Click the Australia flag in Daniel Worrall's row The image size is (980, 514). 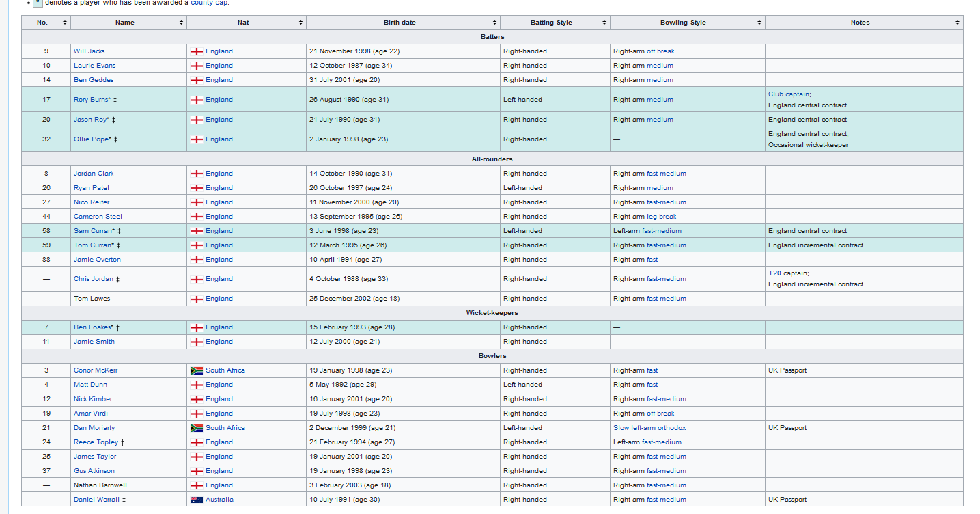(197, 500)
